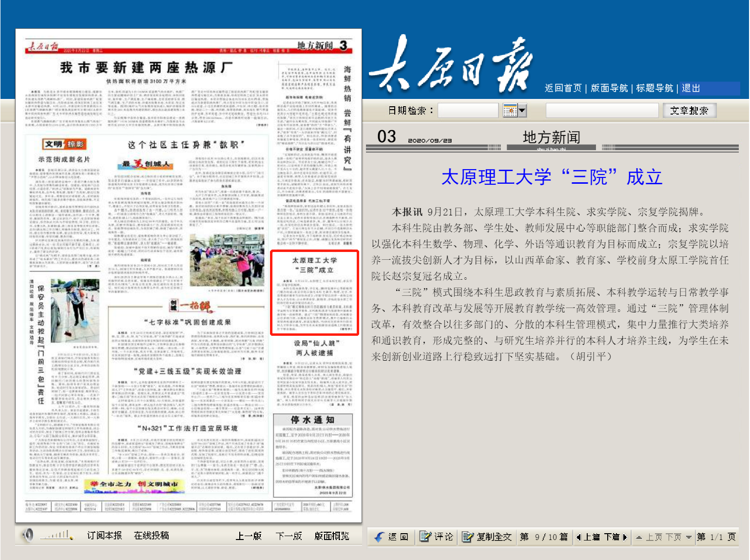Click 退出 to exit
This screenshot has width=750, height=560.
pos(691,88)
